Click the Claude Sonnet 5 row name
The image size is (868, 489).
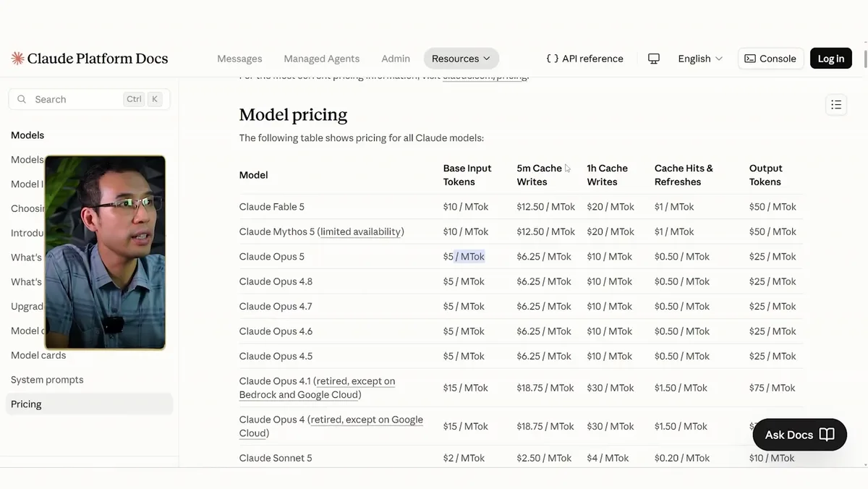(276, 458)
